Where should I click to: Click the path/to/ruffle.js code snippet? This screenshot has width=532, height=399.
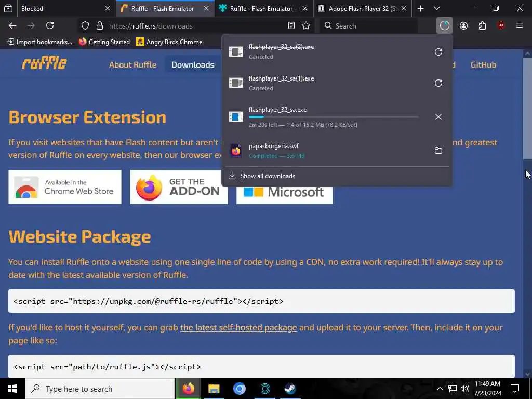[x=261, y=366]
